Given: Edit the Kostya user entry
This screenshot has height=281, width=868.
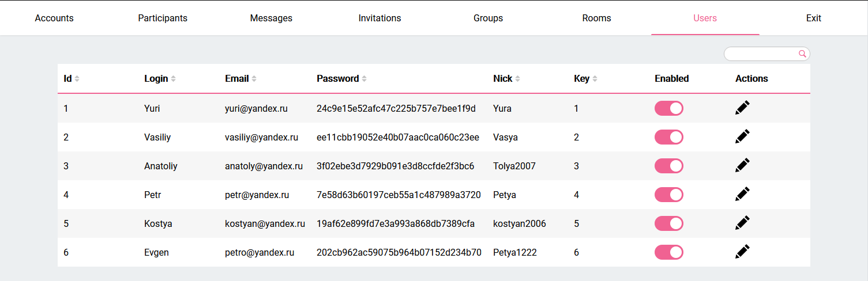Looking at the screenshot, I should 742,223.
